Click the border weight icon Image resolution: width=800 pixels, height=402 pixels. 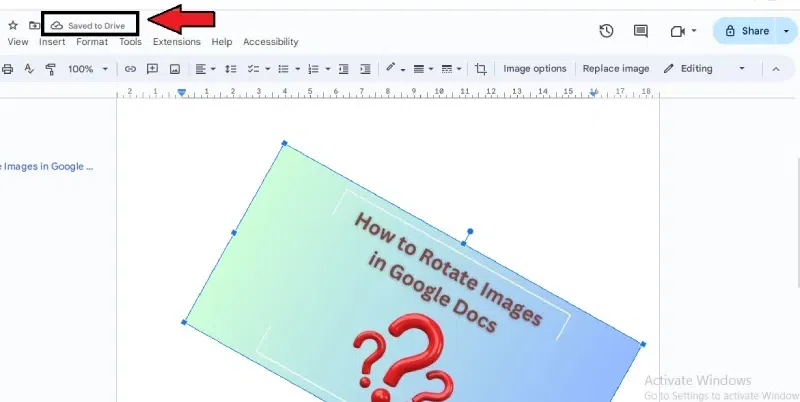click(419, 69)
